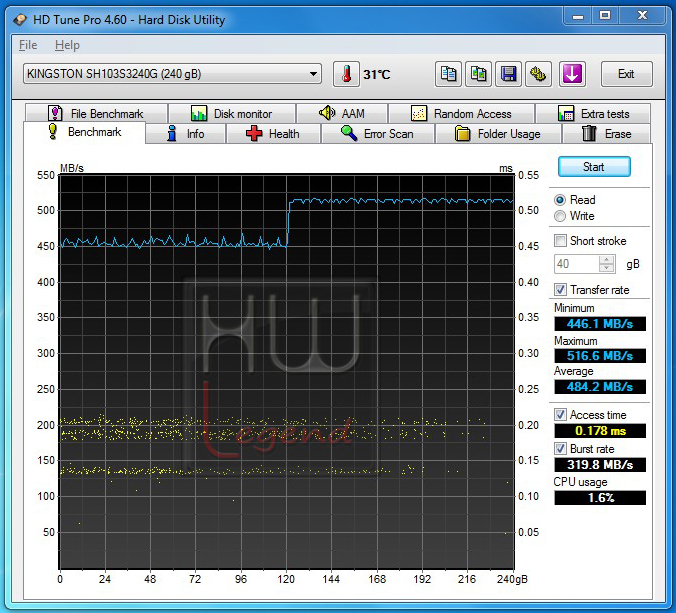Click the purple download arrow icon

pyautogui.click(x=572, y=74)
